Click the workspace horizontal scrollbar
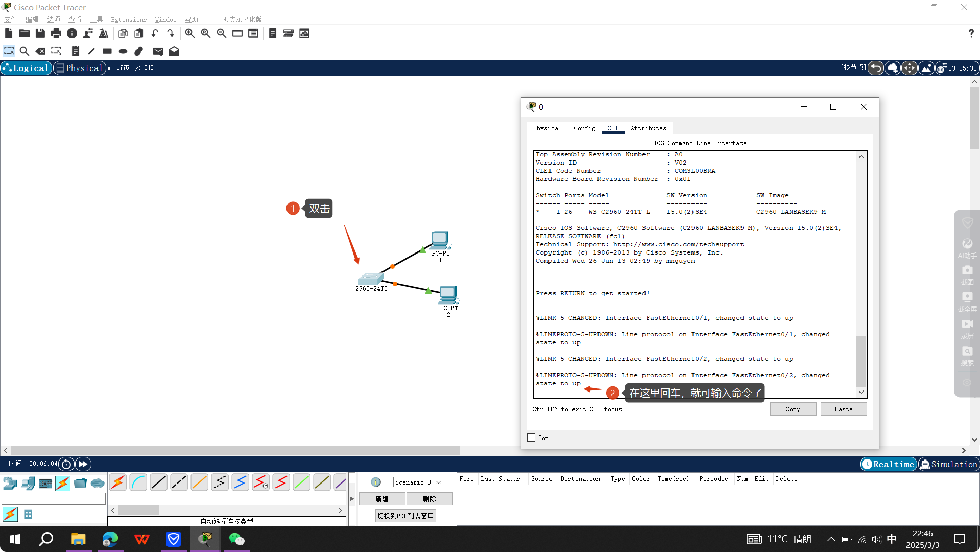Screen dimensions: 980x552 (235, 450)
